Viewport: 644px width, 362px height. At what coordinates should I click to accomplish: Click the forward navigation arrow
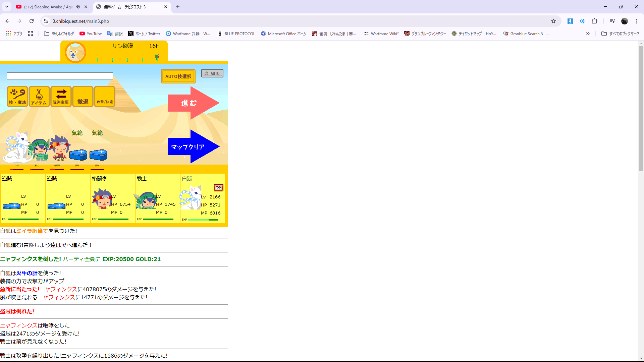19,21
